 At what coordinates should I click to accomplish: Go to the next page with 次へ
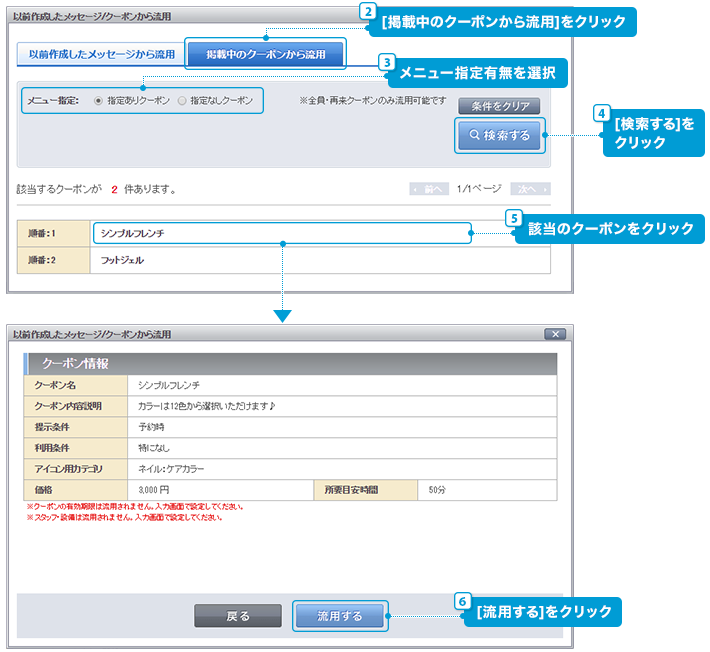pyautogui.click(x=530, y=188)
